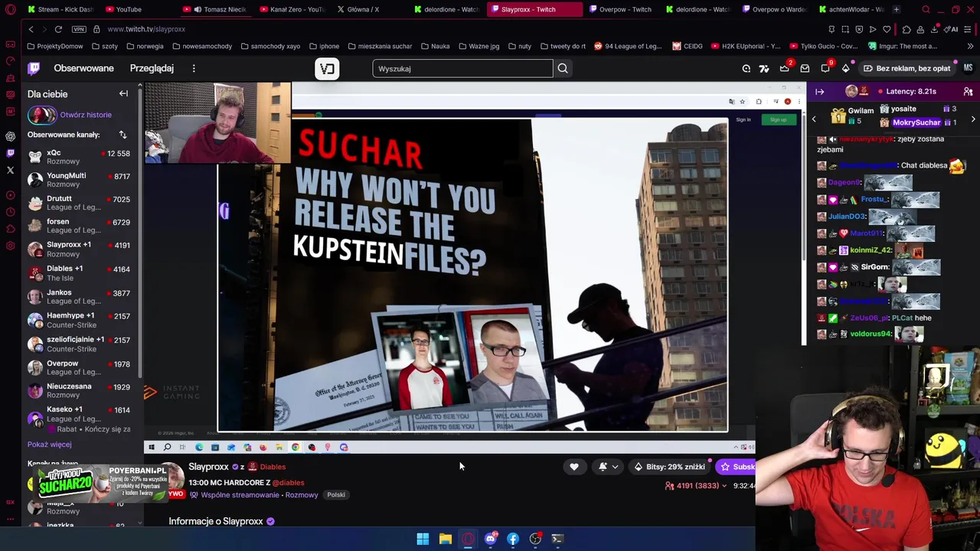Open OBS Studio from taskbar
The width and height of the screenshot is (980, 551).
(535, 539)
